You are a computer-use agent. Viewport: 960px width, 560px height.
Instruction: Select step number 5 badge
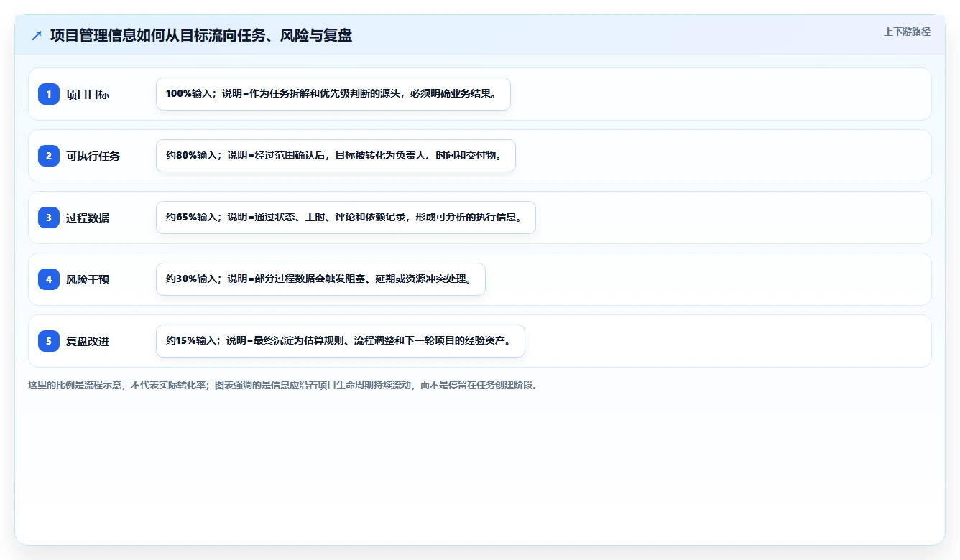(x=49, y=341)
